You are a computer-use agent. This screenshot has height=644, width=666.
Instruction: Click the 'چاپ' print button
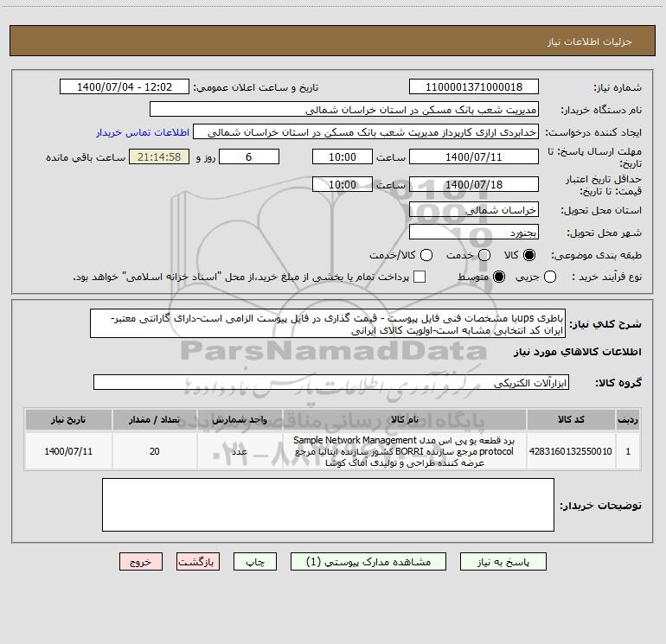(255, 562)
